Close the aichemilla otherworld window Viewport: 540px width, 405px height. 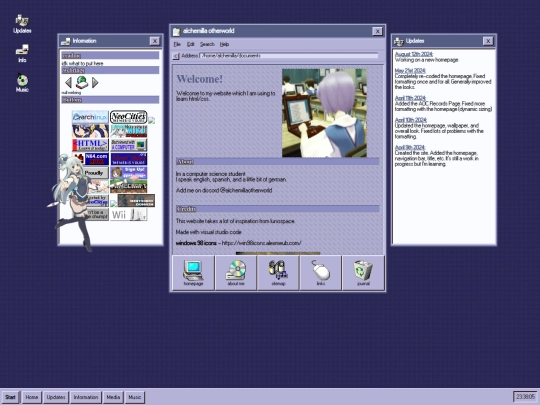point(377,31)
